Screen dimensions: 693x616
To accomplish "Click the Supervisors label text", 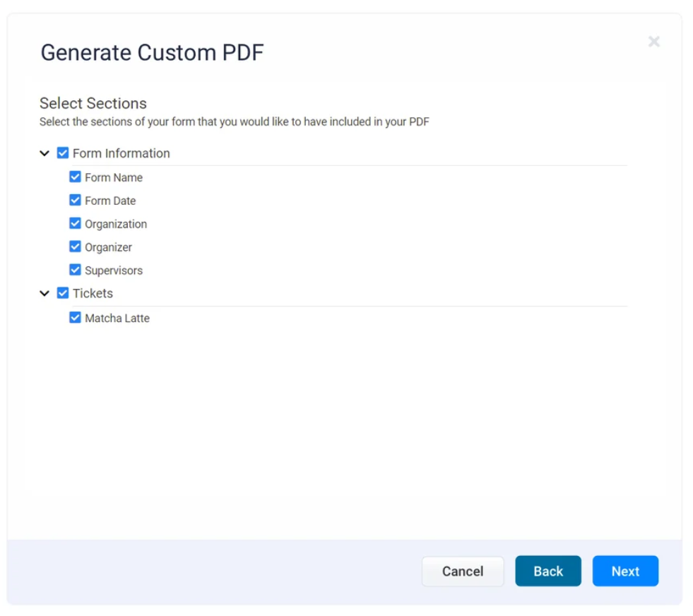I will tap(114, 271).
